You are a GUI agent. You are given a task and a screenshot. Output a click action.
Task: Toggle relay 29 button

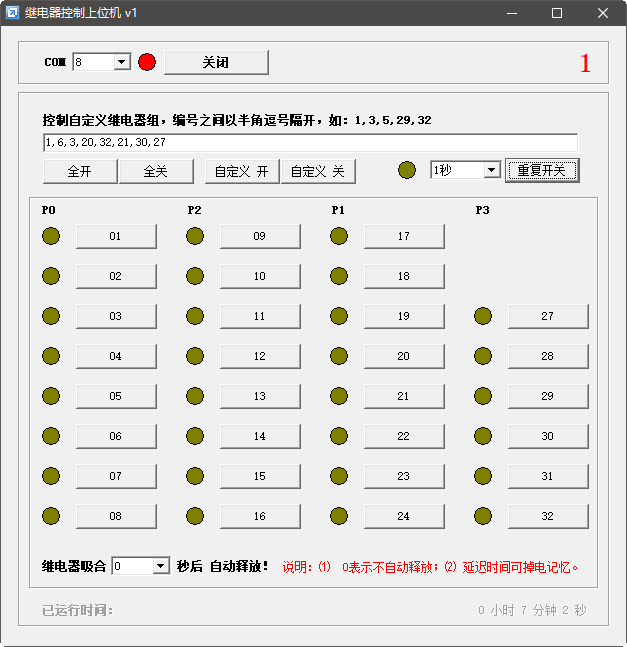coord(548,397)
